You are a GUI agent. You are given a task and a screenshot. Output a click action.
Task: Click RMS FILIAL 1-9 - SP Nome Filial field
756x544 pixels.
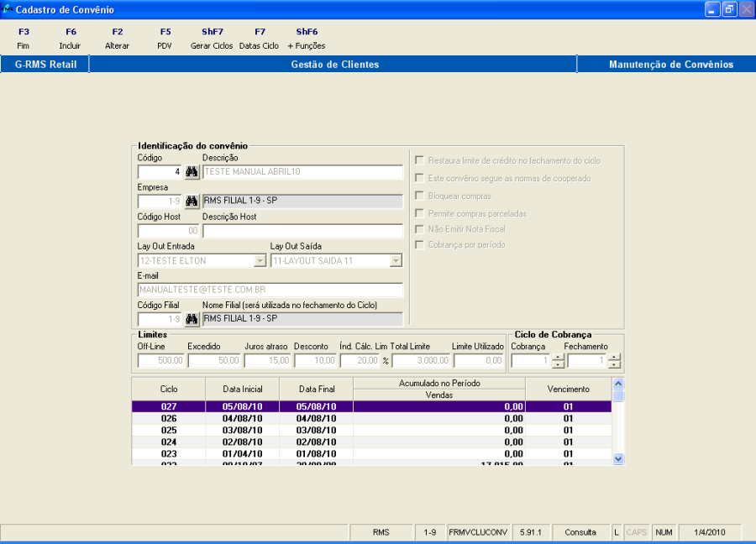[x=302, y=319]
